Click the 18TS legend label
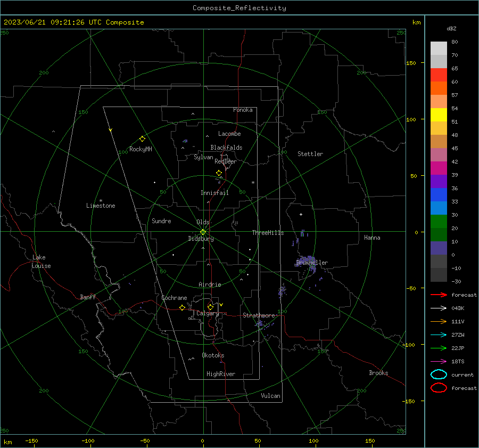479x448 pixels. click(458, 362)
